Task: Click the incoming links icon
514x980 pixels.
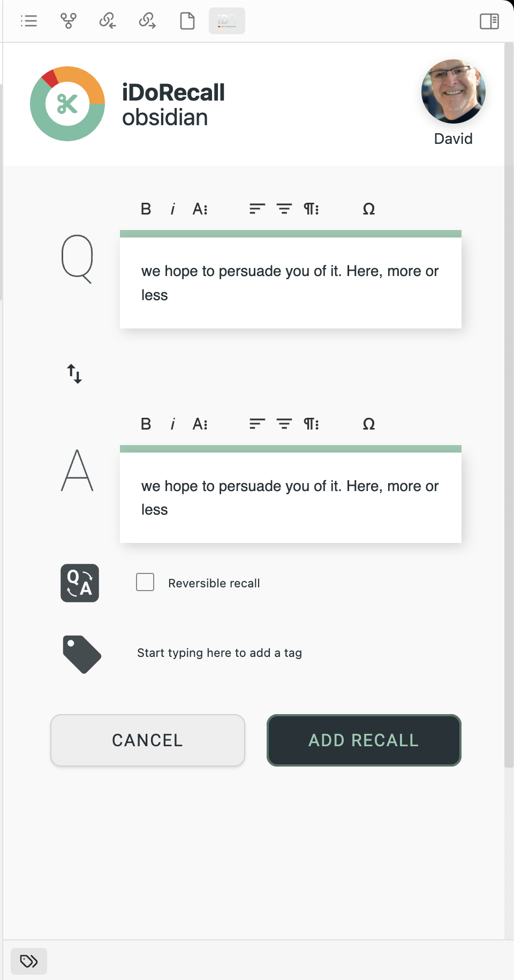Action: point(107,21)
